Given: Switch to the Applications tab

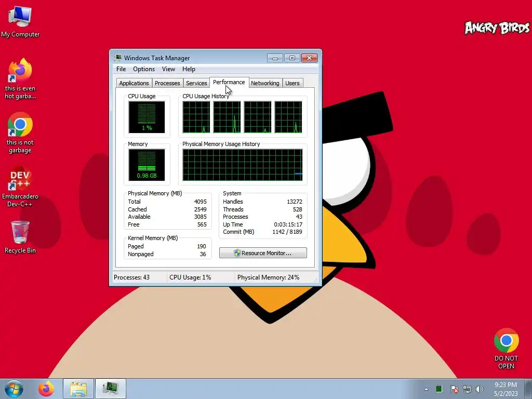Looking at the screenshot, I should coord(134,83).
